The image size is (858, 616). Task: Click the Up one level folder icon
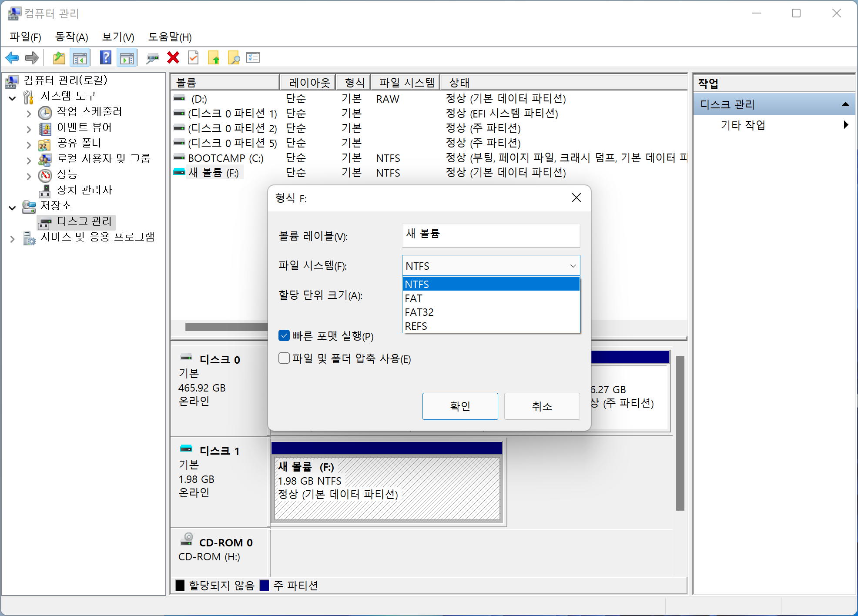click(59, 57)
